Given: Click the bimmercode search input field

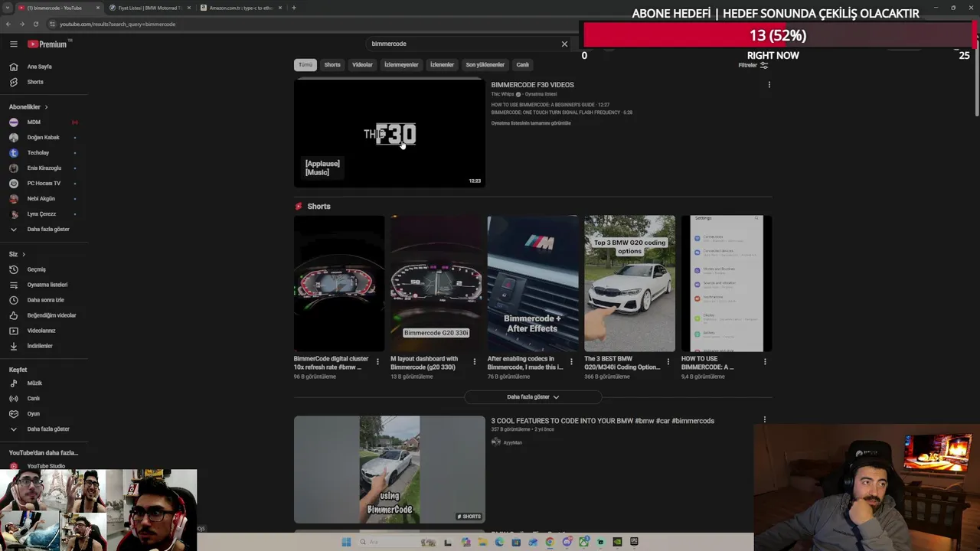Looking at the screenshot, I should point(463,44).
